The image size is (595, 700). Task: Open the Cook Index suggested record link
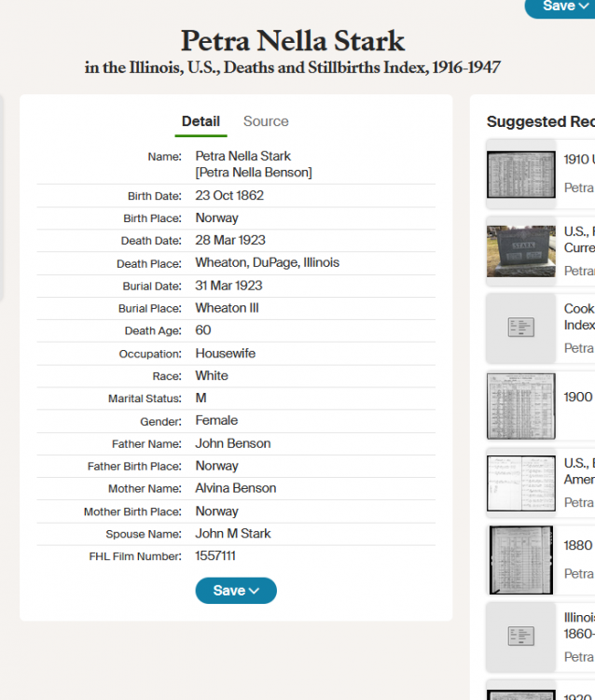(x=578, y=316)
